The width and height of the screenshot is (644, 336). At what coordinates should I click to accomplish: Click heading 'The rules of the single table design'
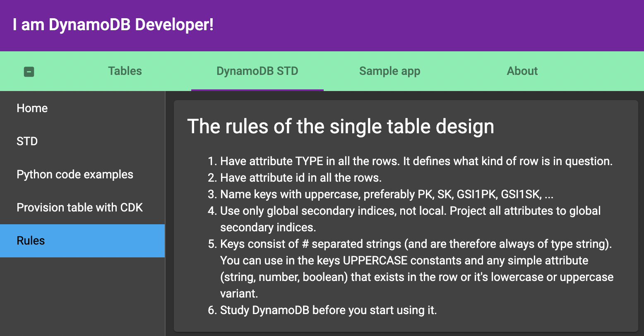[x=341, y=126]
